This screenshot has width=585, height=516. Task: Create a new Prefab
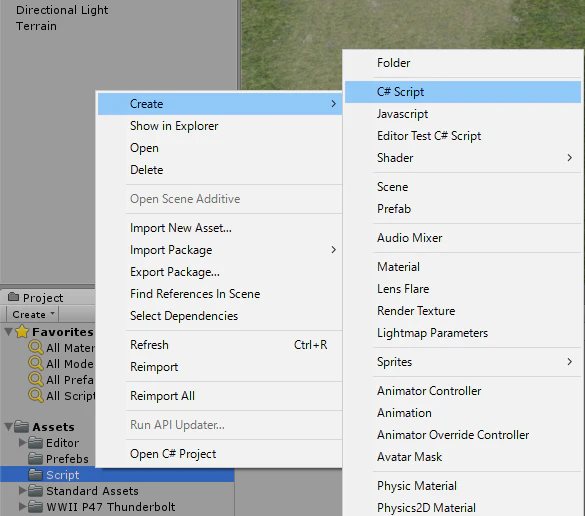[x=463, y=209]
